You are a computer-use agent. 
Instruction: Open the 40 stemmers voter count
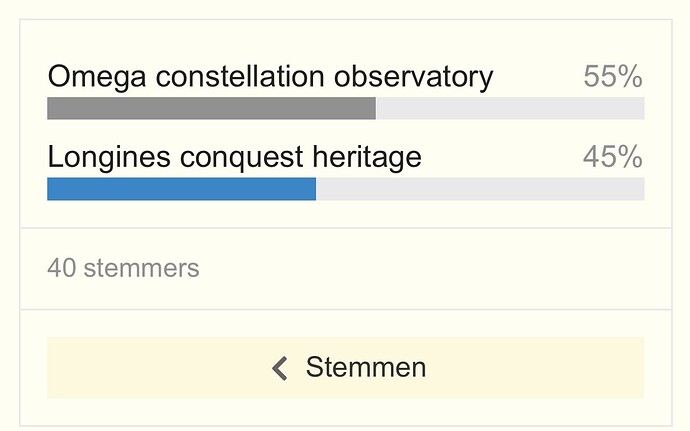click(x=123, y=268)
